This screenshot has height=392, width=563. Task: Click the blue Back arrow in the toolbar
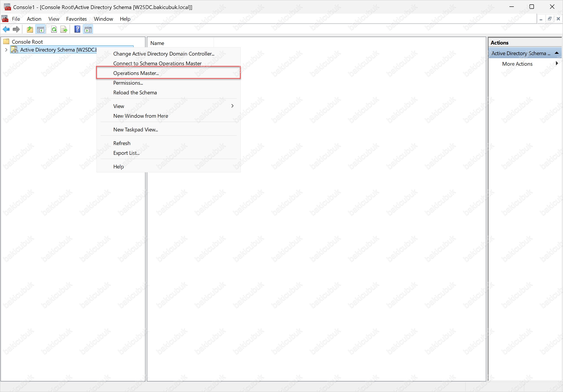(6, 30)
